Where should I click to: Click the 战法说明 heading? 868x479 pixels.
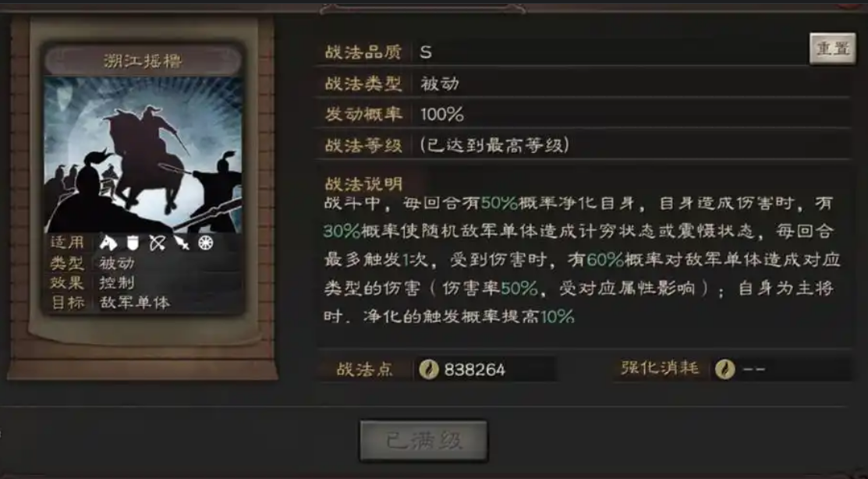[363, 183]
